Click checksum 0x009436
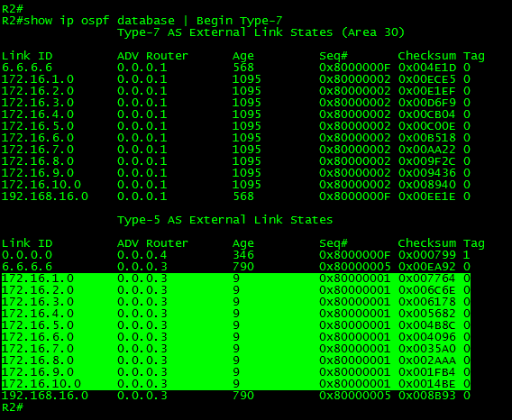512x420 pixels. click(426, 173)
